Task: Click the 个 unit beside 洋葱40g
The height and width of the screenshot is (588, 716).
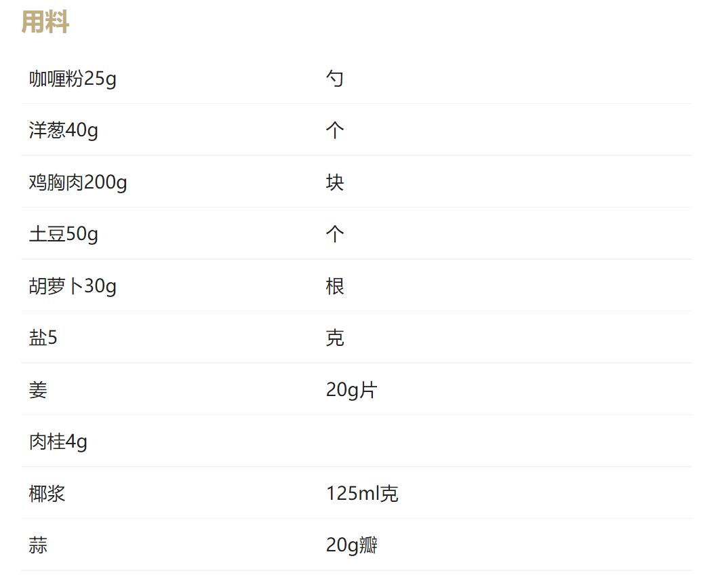Action: click(335, 130)
